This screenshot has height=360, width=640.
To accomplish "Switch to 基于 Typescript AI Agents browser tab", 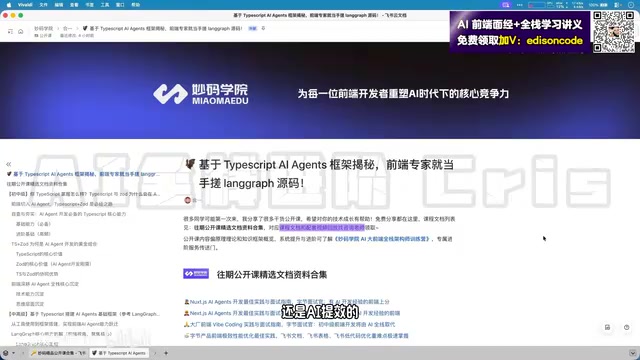I will (x=119, y=353).
